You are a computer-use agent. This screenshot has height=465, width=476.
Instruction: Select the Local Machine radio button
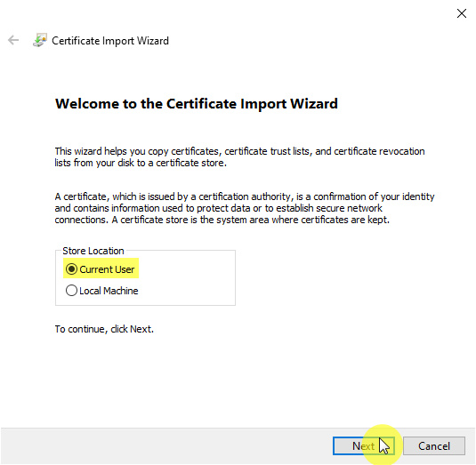[x=71, y=290]
